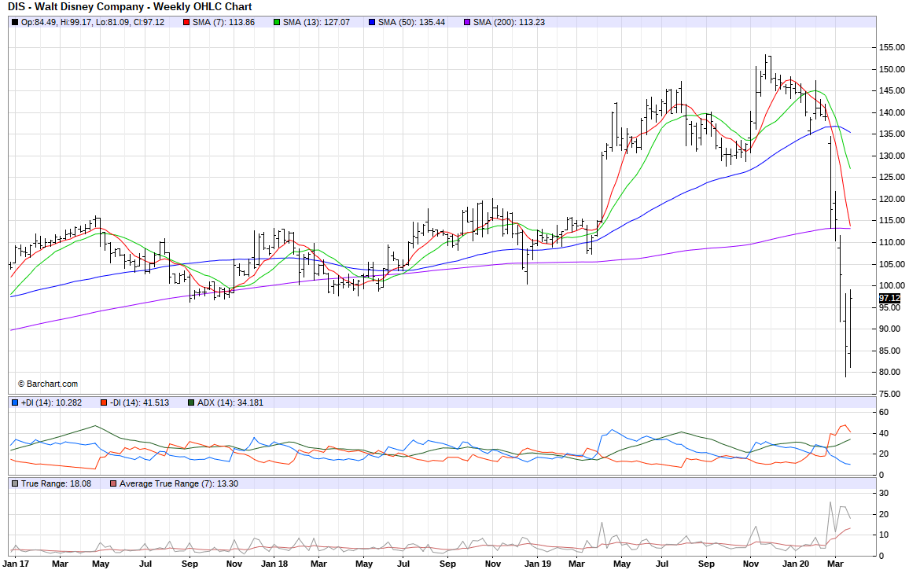Click the 'Jan 18' date axis label

[274, 564]
